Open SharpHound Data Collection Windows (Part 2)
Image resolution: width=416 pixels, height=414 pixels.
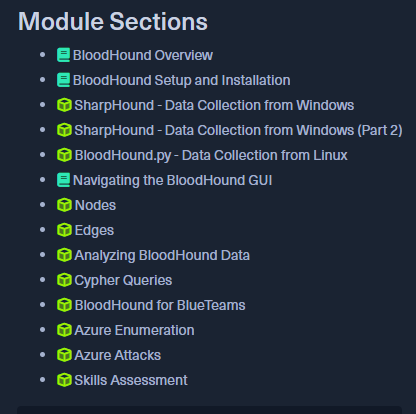238,130
